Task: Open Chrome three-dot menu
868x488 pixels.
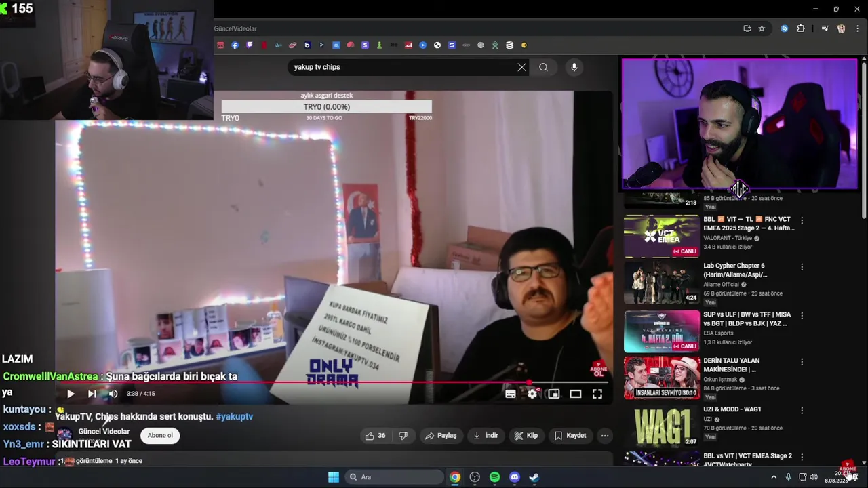Action: 858,28
